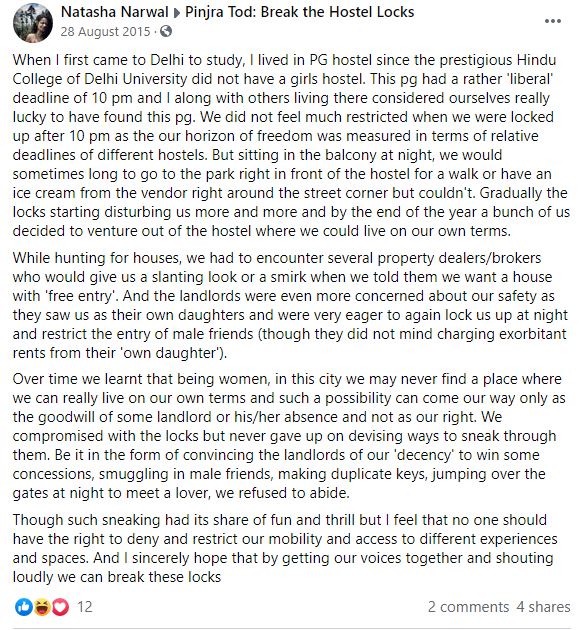Click the quoted phrase 'free entry' in the post
The image size is (587, 630).
click(x=82, y=296)
